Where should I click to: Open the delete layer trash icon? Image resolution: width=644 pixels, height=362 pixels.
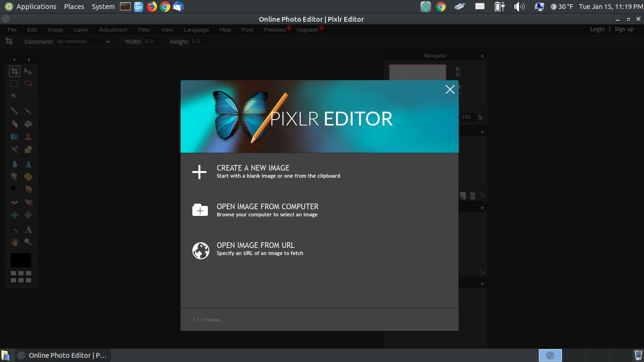473,195
